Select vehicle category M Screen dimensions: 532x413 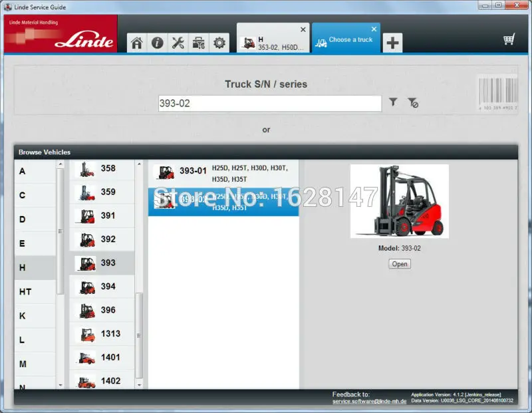tap(35, 364)
